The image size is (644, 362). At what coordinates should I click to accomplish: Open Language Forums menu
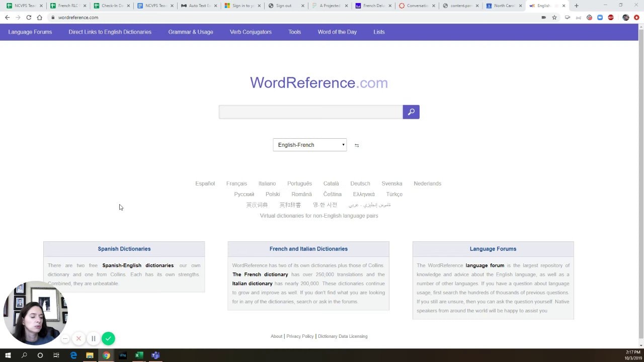click(x=30, y=32)
